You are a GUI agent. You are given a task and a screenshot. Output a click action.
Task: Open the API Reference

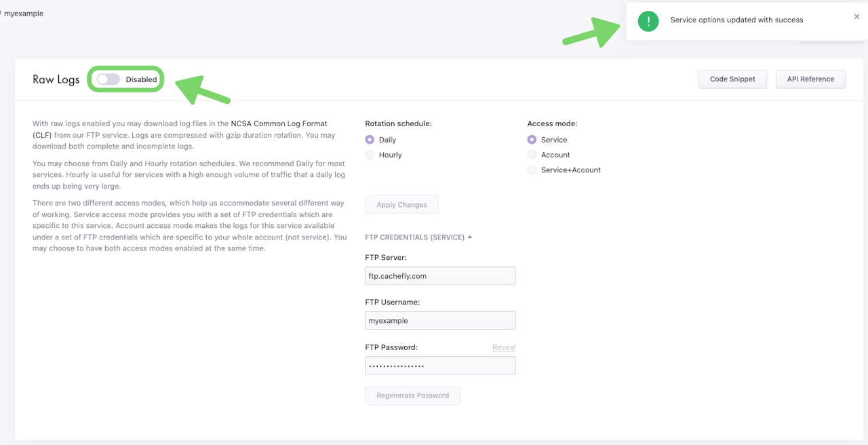pos(810,79)
